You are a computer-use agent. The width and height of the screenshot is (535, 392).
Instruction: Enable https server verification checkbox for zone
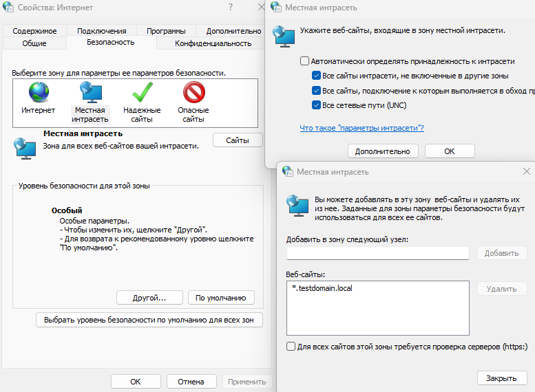point(291,347)
